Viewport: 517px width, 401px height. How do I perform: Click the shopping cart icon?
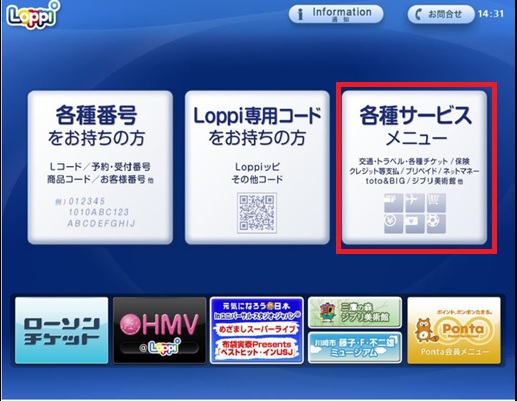click(436, 202)
